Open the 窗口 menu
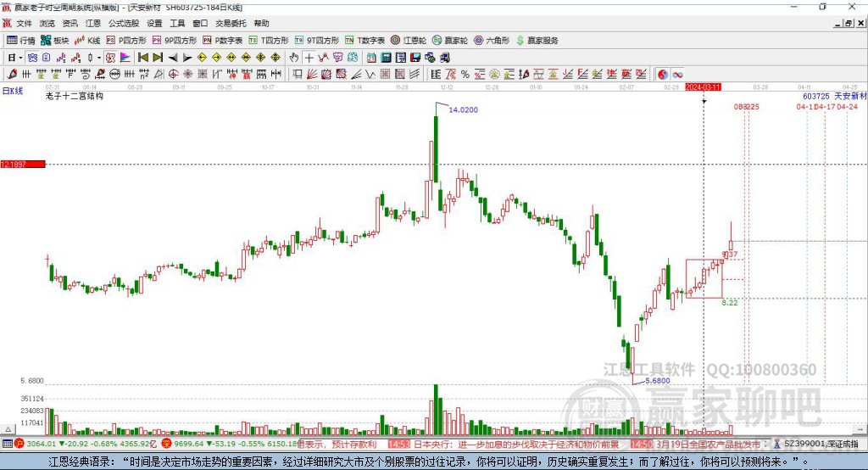 [200, 23]
